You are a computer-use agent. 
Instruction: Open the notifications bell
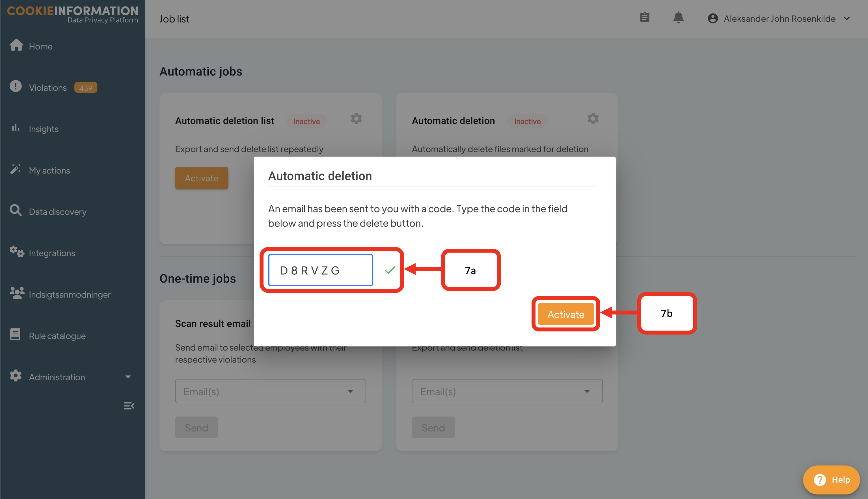678,18
